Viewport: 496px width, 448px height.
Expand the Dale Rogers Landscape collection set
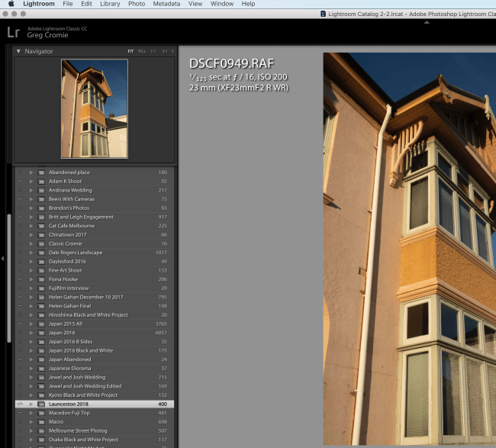(31, 253)
